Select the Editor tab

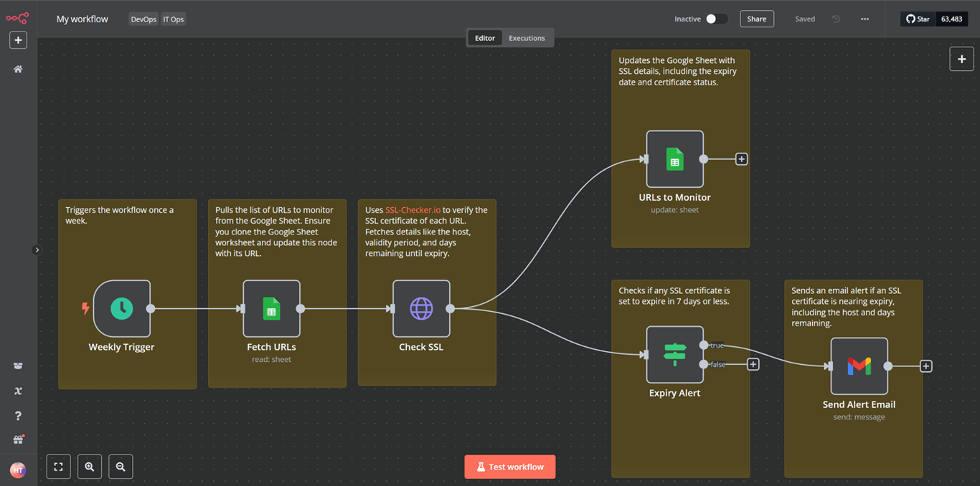[484, 38]
